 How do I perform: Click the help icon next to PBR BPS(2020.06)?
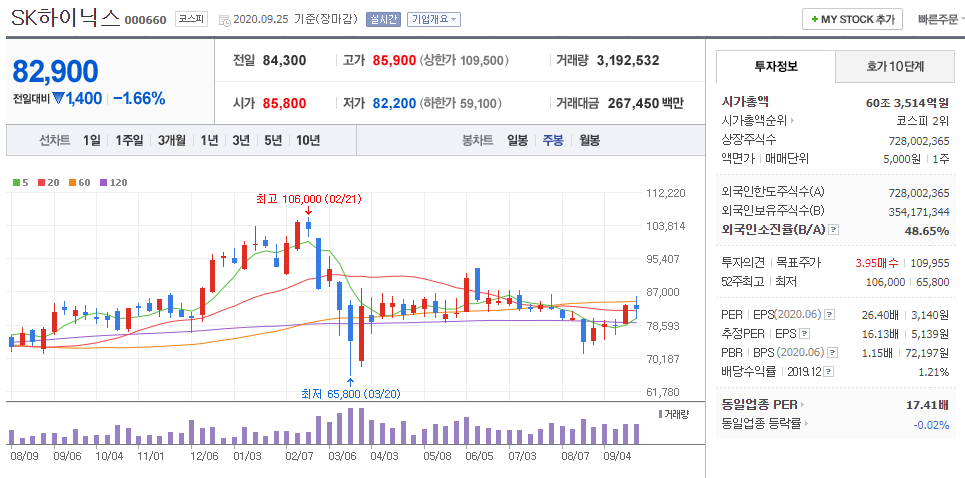[833, 353]
